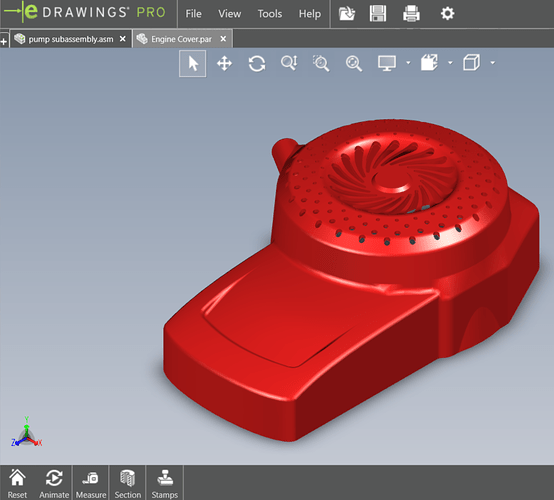
Task: Open the Tools menu
Action: pos(270,14)
